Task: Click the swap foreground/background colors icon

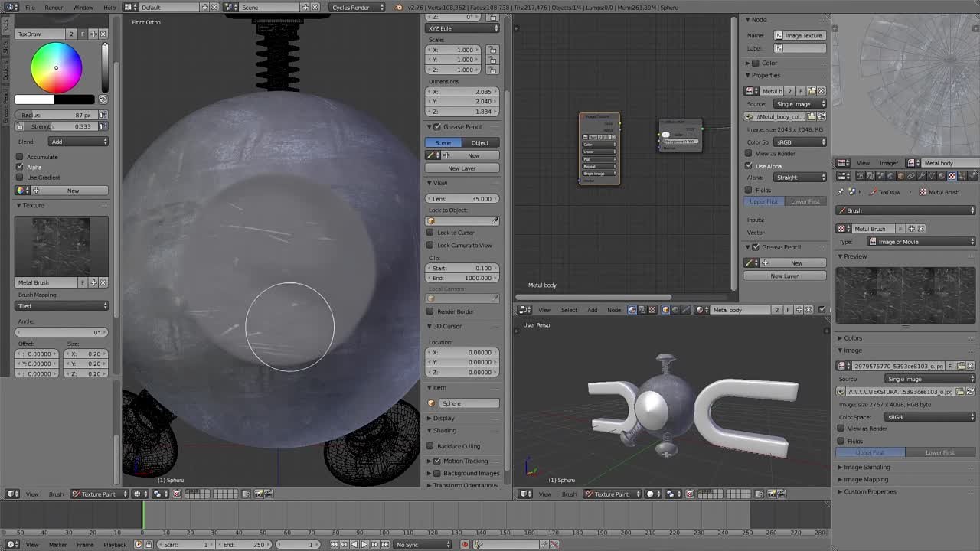Action: (103, 99)
